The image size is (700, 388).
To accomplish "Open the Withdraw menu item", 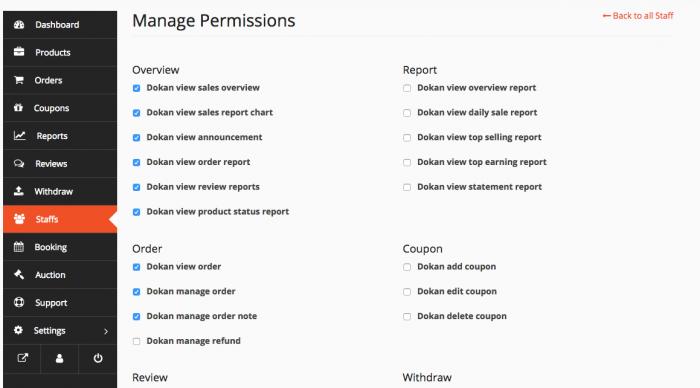I will 60,191.
